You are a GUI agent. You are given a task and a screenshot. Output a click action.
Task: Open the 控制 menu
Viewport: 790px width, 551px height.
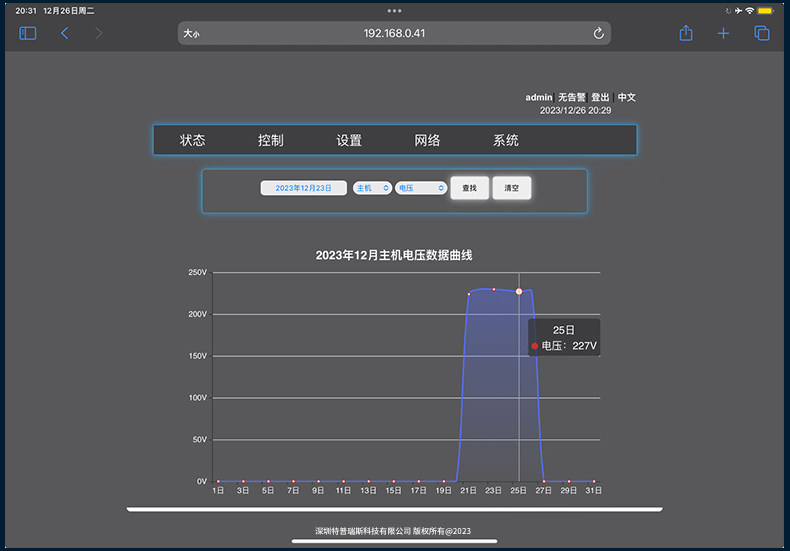(x=271, y=140)
